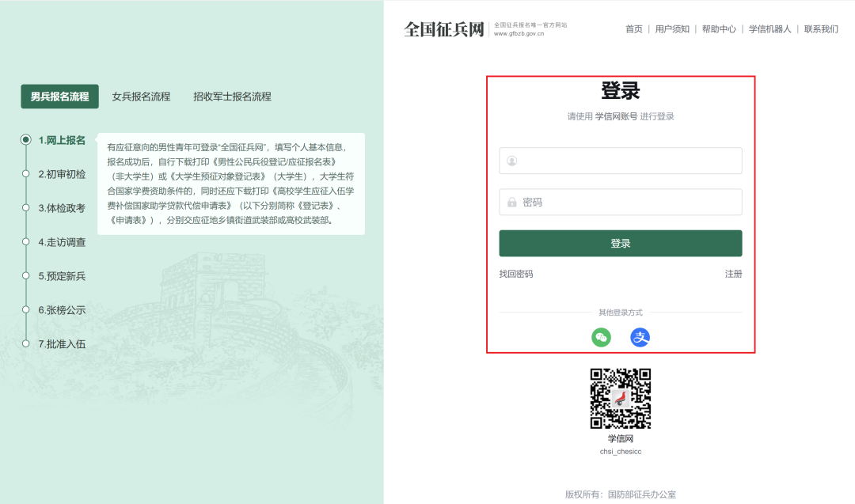Expand step 5.预定新兵 description
Screen dimensions: 855x504
pyautogui.click(x=62, y=276)
